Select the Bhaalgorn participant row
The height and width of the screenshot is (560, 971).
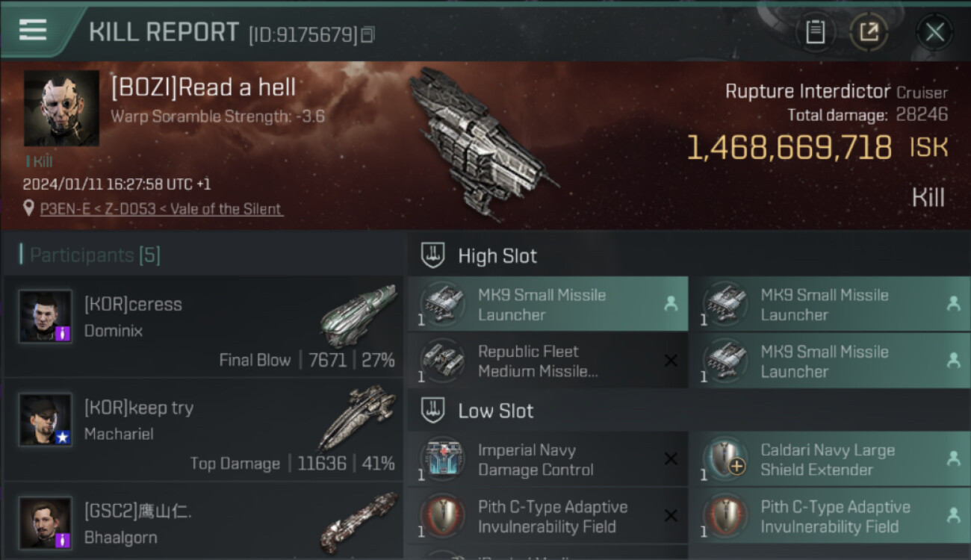click(x=203, y=523)
